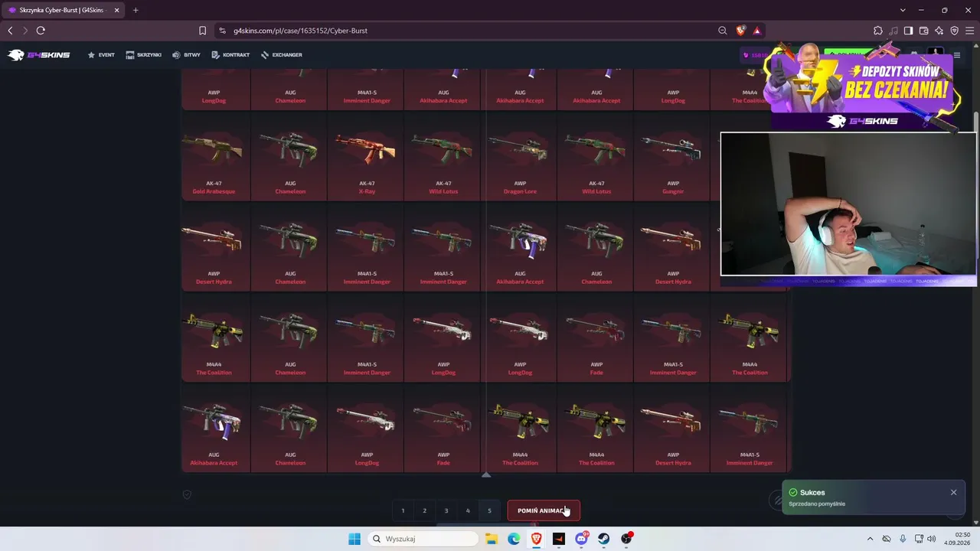Open Brave browser from the taskbar

(x=536, y=539)
